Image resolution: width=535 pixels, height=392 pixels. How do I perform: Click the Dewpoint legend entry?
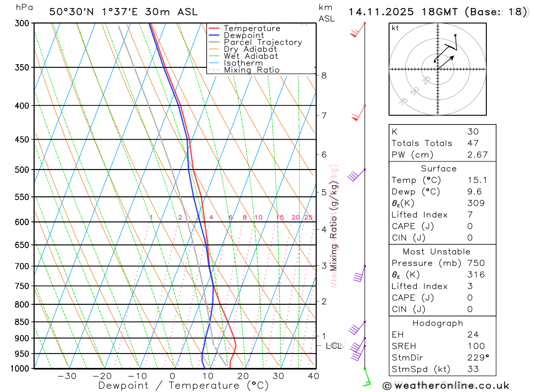(236, 35)
